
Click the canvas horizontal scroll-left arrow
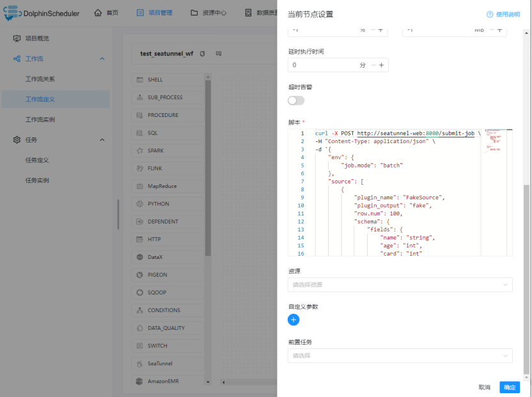[223, 382]
